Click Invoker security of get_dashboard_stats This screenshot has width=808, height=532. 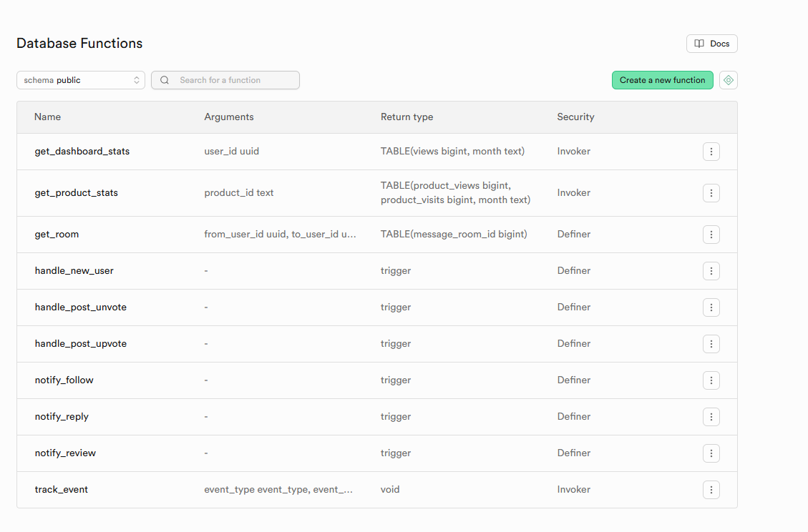[x=573, y=152]
